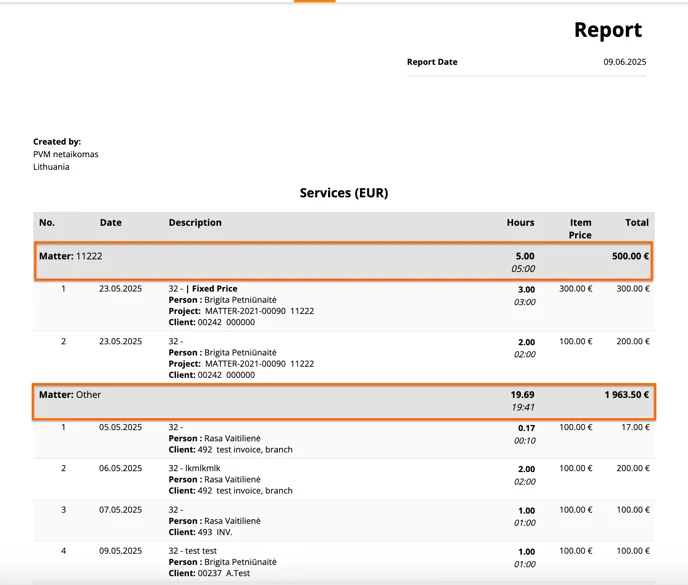
Task: Click the Item Price column header
Action: tap(580, 229)
